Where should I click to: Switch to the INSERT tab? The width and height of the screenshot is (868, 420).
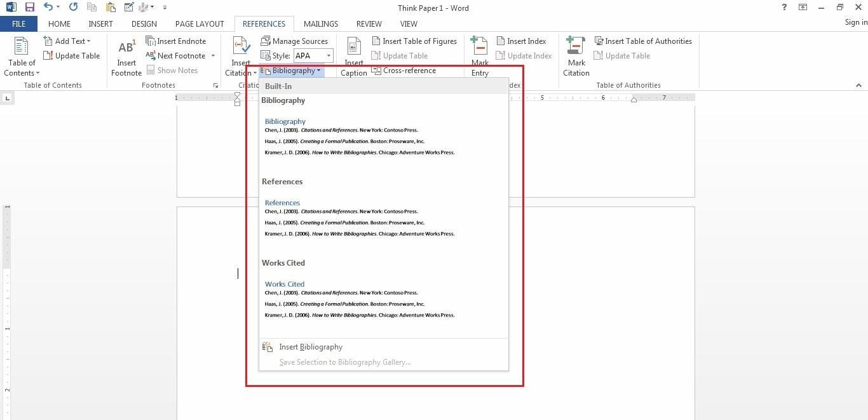(100, 24)
